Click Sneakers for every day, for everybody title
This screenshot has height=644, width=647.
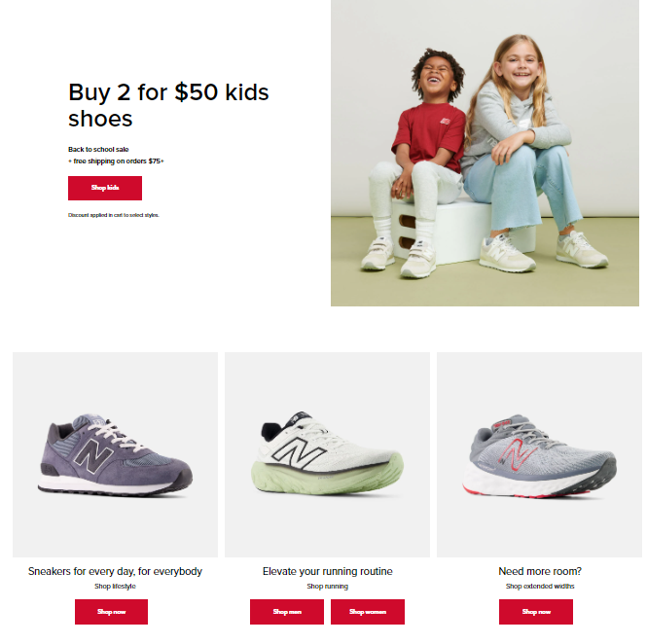(115, 571)
